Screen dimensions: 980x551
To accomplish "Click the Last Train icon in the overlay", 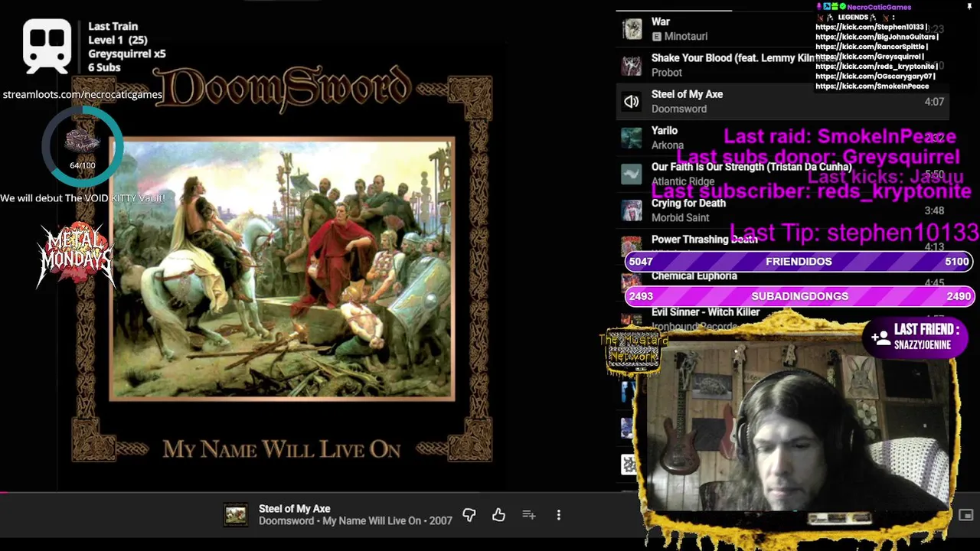I will [47, 45].
